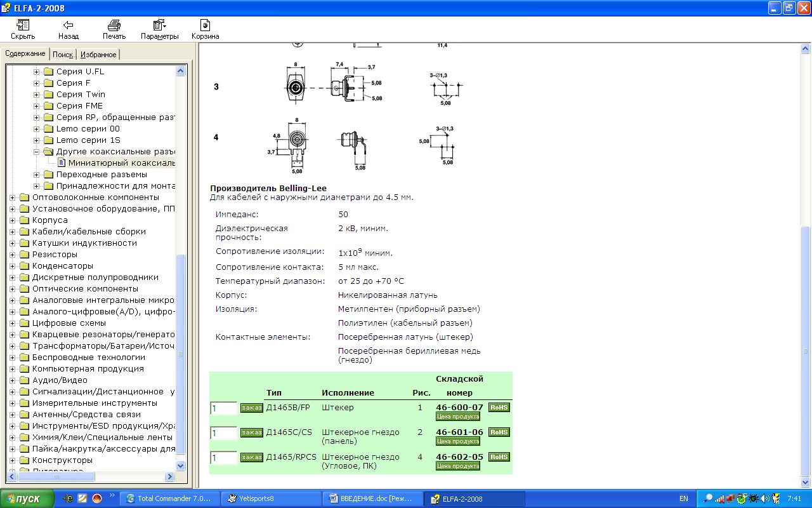
Task: Click stock number 46-600-07
Action: (460, 407)
